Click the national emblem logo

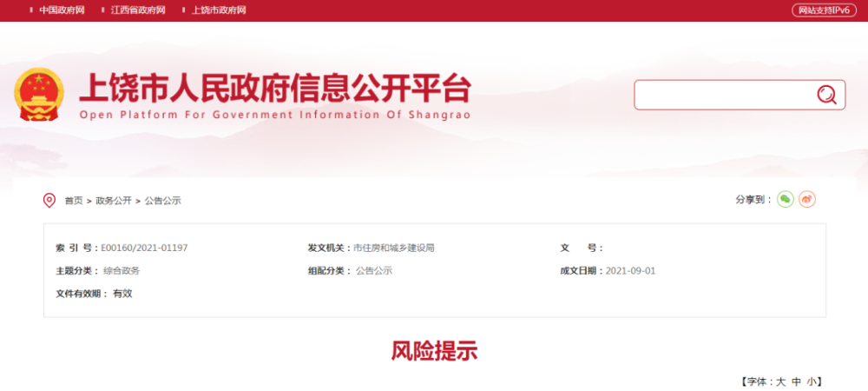39,94
